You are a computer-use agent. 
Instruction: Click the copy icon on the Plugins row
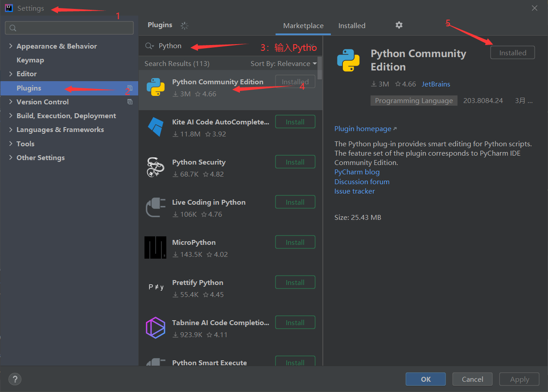pyautogui.click(x=130, y=88)
